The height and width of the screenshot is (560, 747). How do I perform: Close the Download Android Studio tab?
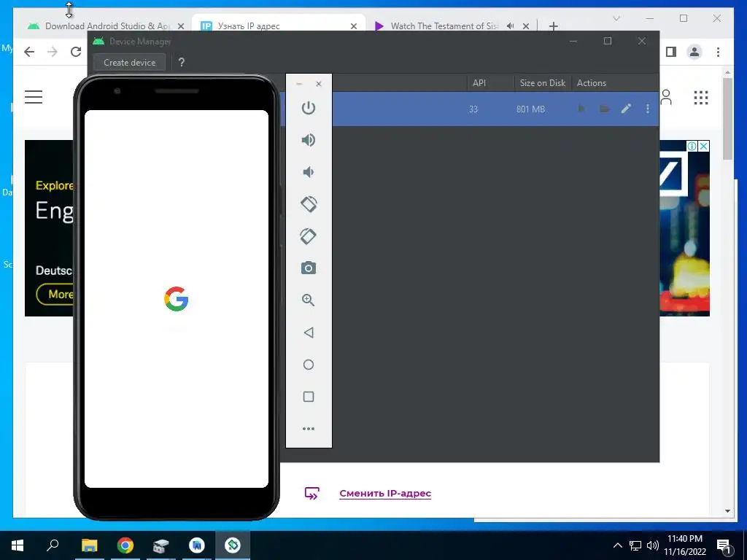coord(181,26)
